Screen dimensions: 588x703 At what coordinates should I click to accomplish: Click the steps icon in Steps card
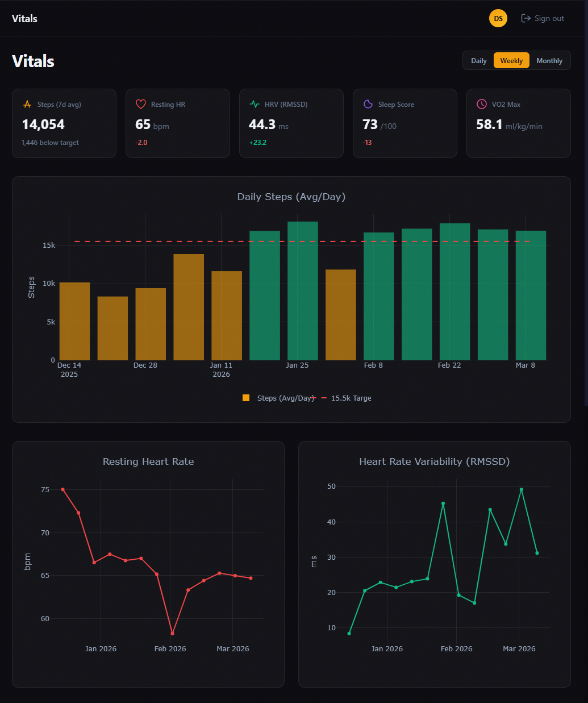tap(27, 105)
